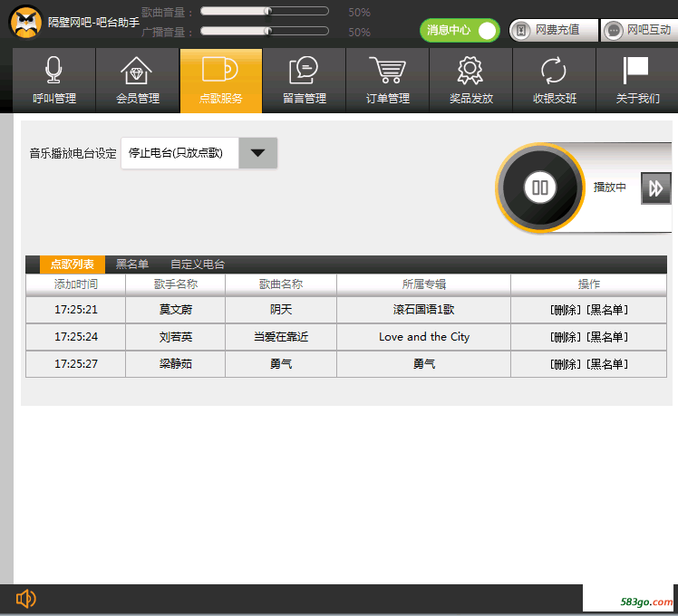Open the 网费充值 button
678x616 pixels.
tap(553, 30)
